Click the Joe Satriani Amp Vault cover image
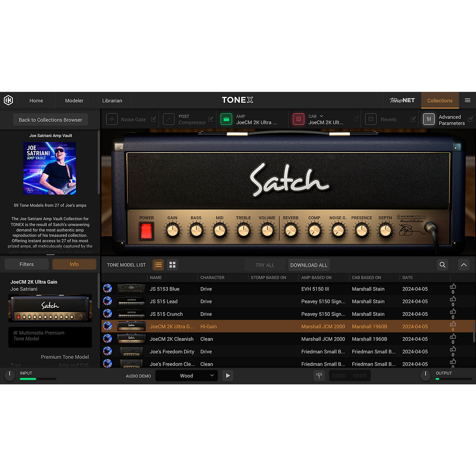Screen dimensions: 476x476 (x=50, y=168)
